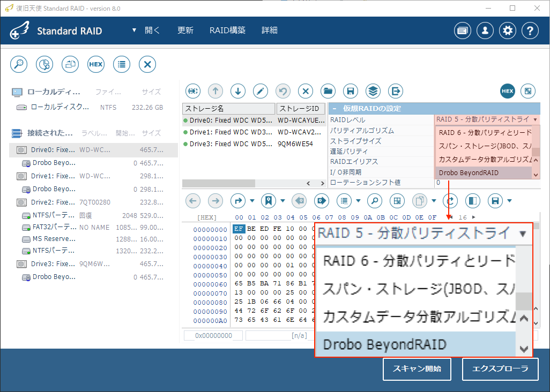550x392 pixels.
Task: Open the RAID構築 menu
Action: pos(228,31)
